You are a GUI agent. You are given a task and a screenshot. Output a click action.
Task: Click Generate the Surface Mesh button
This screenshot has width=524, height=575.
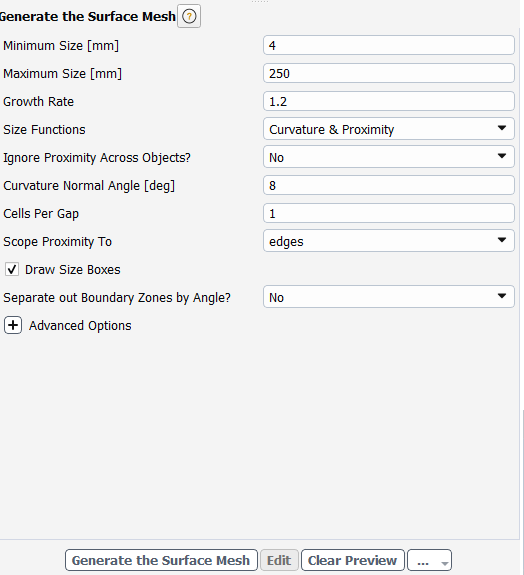(x=161, y=560)
